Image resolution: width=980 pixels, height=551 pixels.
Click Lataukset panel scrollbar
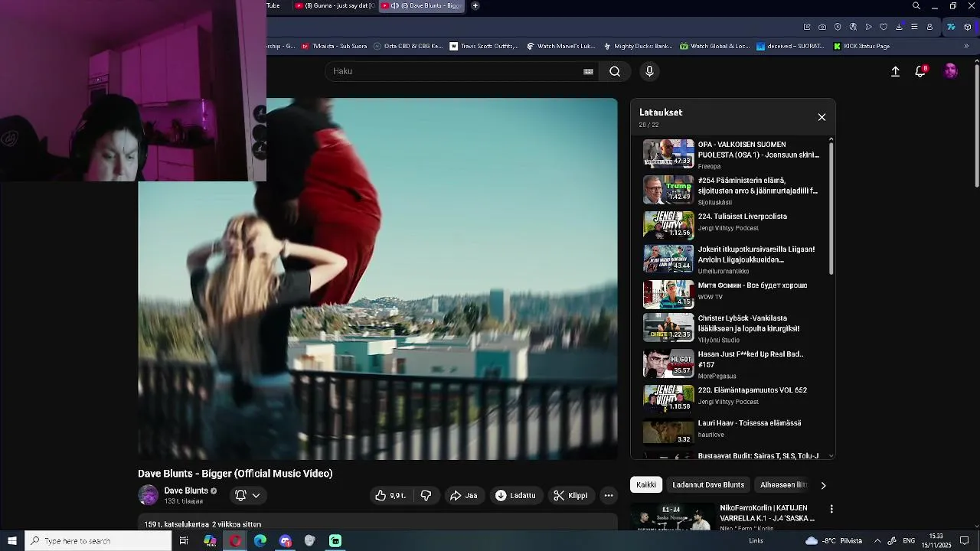coord(831,207)
